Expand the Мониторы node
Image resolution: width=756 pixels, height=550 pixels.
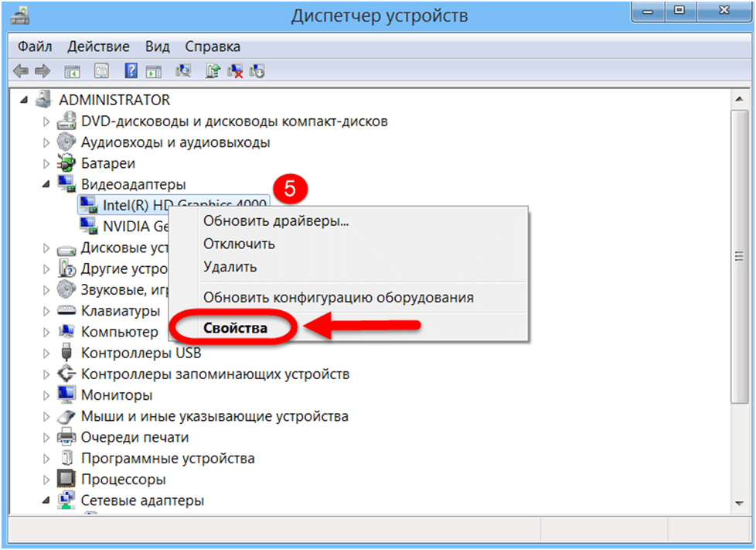pyautogui.click(x=46, y=395)
